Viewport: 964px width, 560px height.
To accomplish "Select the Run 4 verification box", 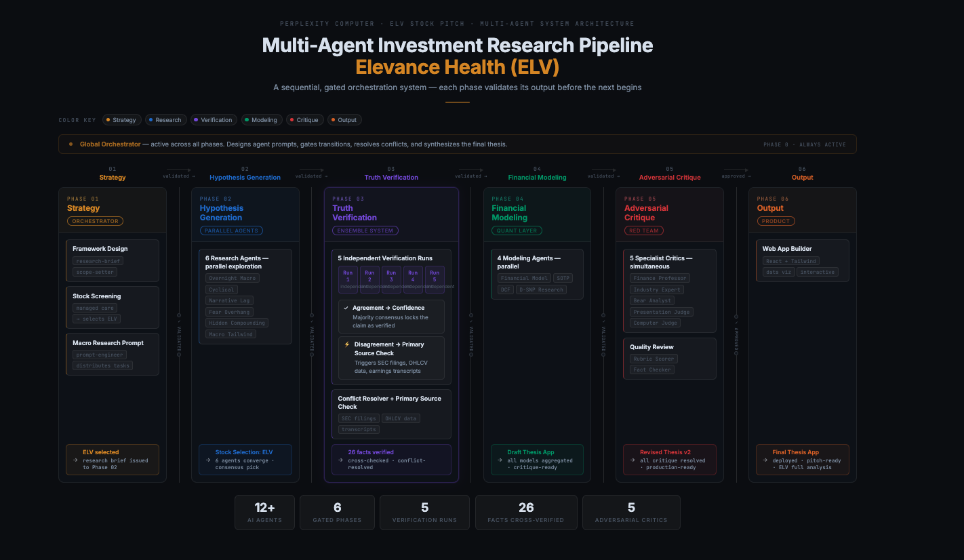I will [x=413, y=279].
